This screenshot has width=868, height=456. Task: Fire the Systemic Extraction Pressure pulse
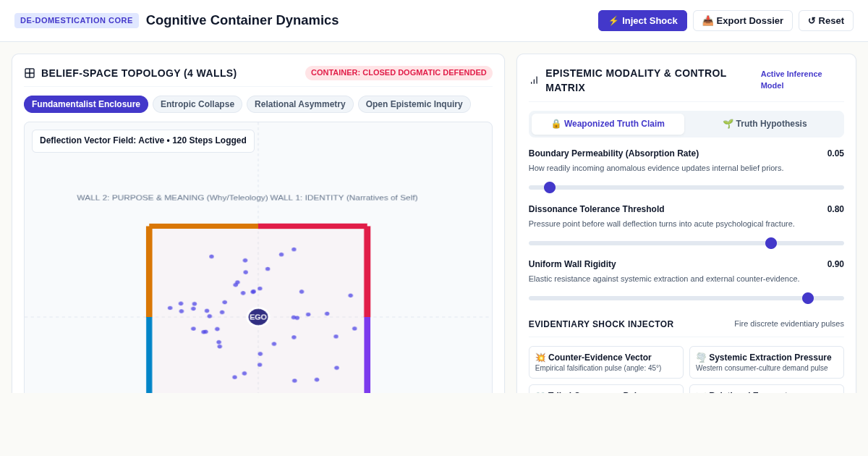point(767,363)
